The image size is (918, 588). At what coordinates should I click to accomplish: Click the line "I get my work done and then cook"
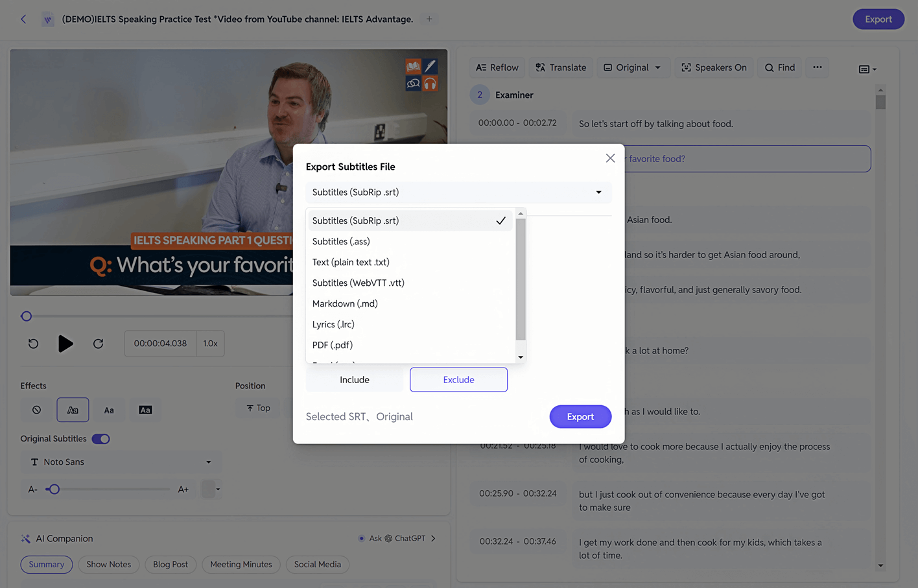point(701,549)
